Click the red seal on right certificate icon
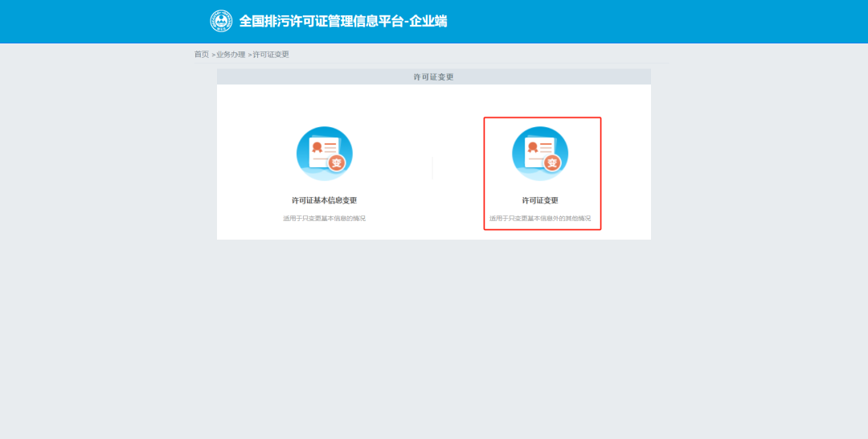This screenshot has height=439, width=868. (x=531, y=147)
